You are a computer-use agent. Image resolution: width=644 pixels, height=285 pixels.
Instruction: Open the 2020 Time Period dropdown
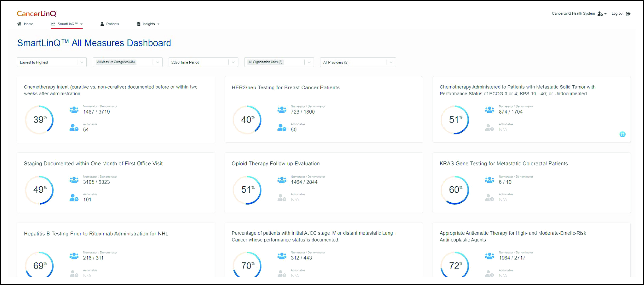[203, 62]
